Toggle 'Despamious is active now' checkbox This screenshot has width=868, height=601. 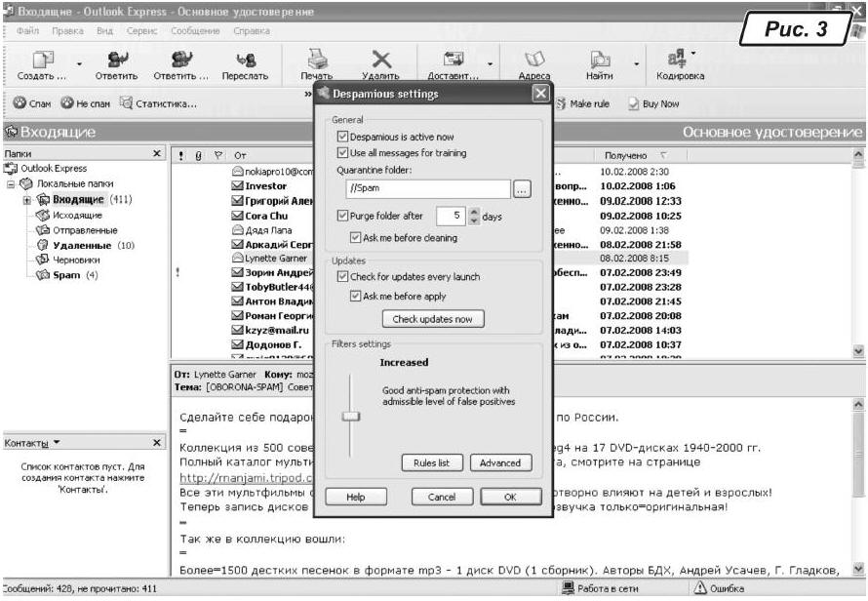[x=342, y=138]
